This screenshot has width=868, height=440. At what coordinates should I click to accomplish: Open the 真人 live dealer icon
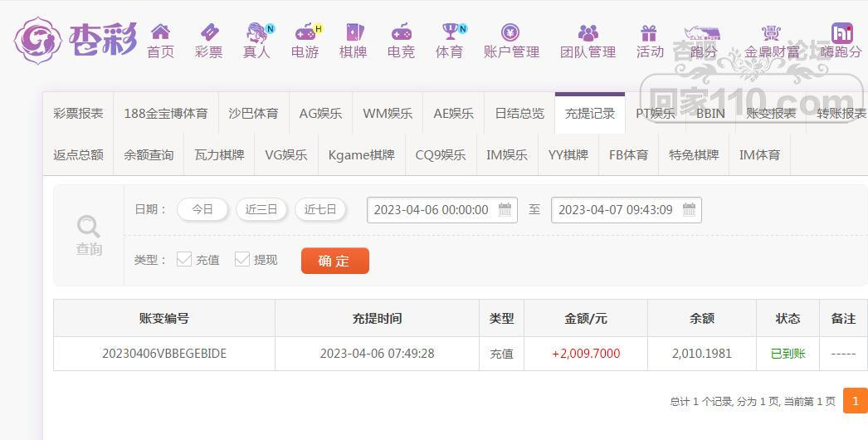tap(257, 32)
